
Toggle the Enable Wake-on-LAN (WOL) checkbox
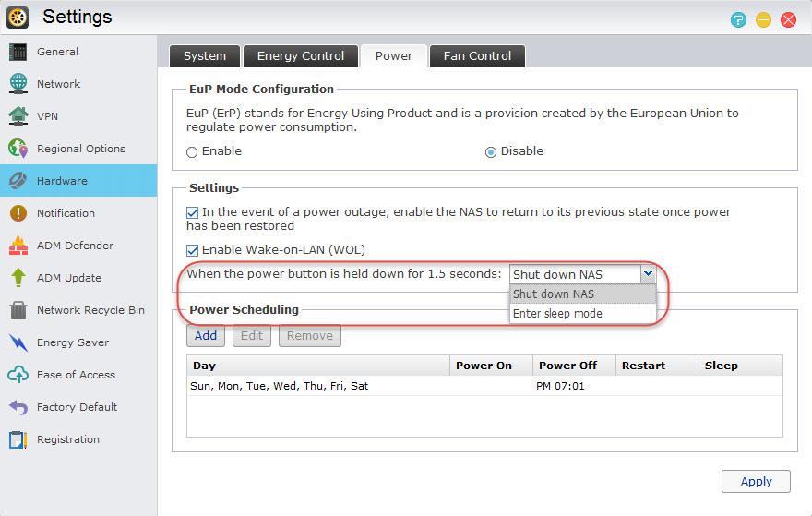click(192, 250)
